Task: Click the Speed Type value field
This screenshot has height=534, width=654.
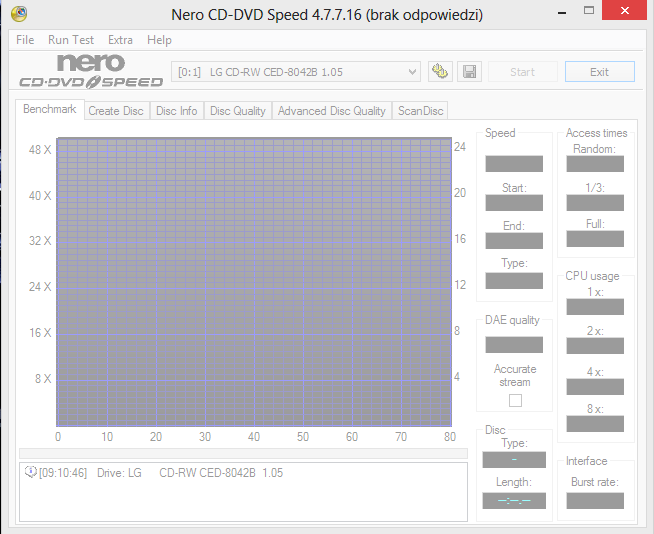Action: click(514, 281)
